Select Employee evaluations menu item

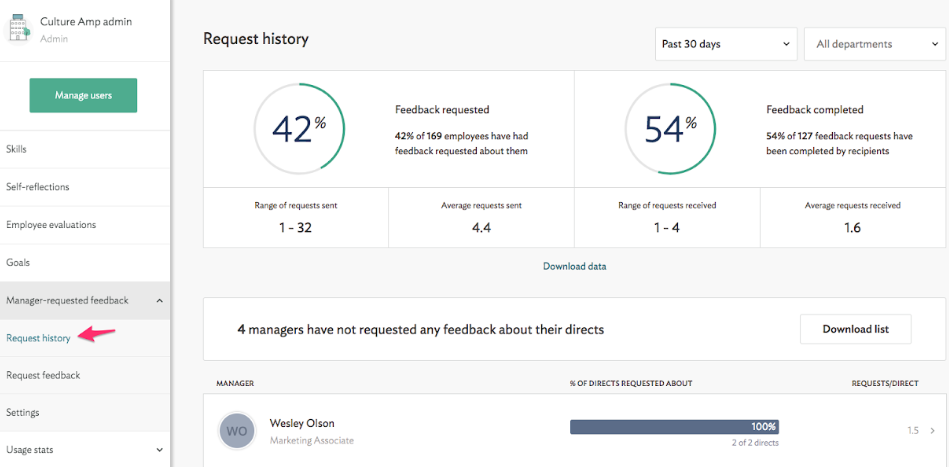pos(51,225)
